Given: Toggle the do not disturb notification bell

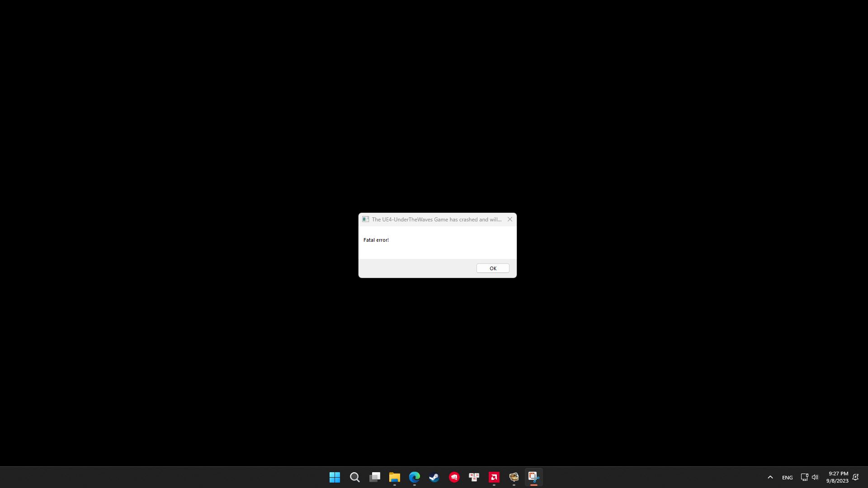Looking at the screenshot, I should (x=855, y=477).
